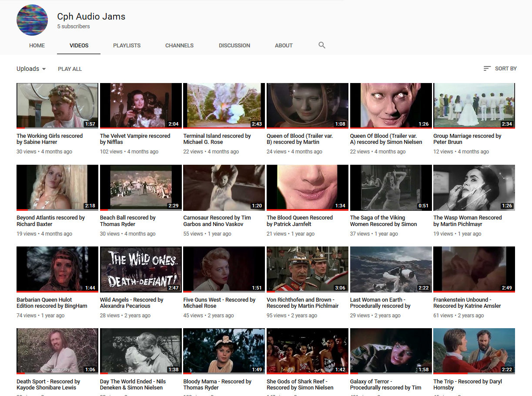This screenshot has height=396, width=532.
Task: Open title link 'Terminal Island rescored by Michael G. Rose'
Action: [217, 139]
